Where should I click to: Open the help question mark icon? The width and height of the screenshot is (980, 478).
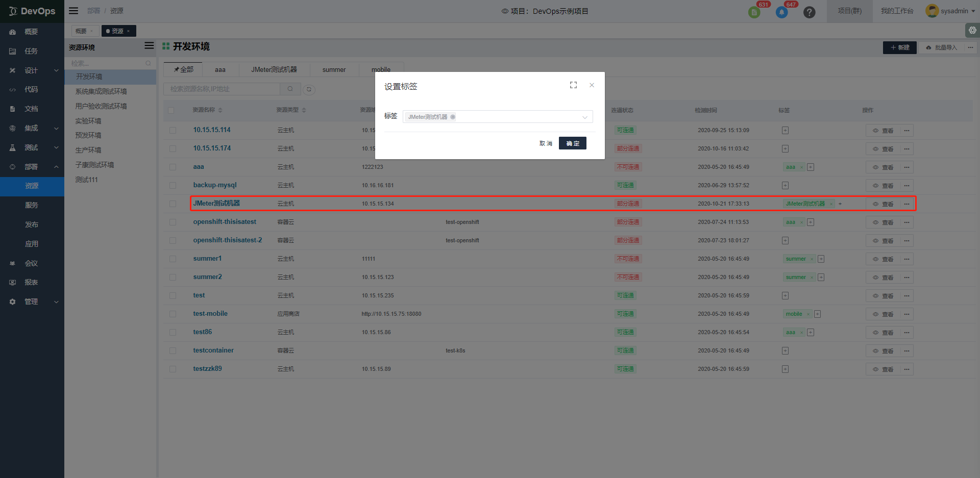[809, 12]
